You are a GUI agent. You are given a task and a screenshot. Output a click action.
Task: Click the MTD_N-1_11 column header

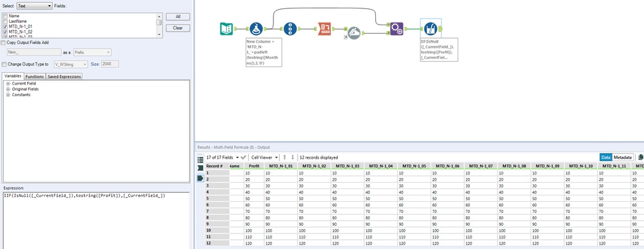[x=614, y=166]
